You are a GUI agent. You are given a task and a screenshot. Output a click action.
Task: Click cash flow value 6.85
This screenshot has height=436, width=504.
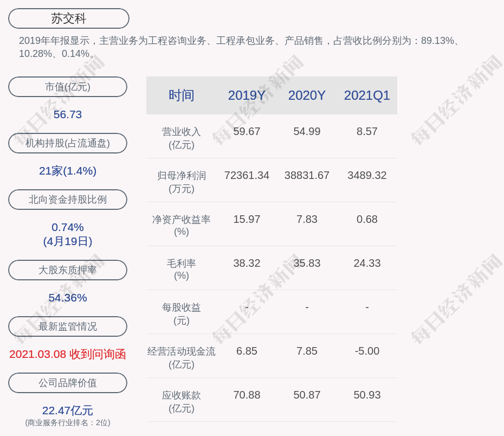247,351
